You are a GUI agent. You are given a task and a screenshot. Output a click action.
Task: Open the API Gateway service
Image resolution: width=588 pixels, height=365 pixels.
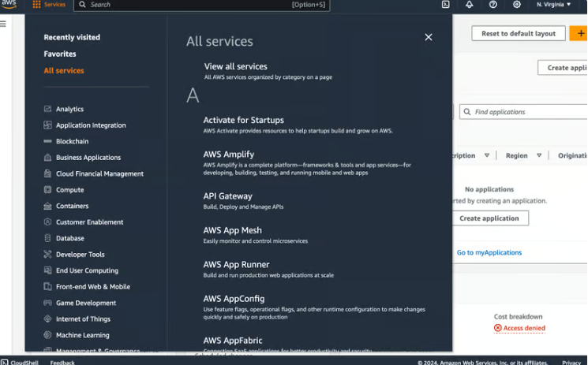[227, 196]
